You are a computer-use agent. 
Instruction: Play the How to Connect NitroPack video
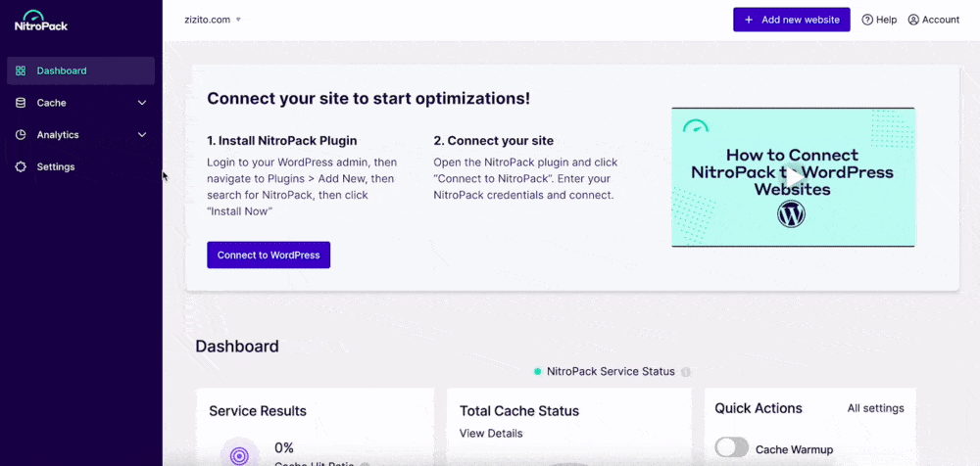point(794,177)
